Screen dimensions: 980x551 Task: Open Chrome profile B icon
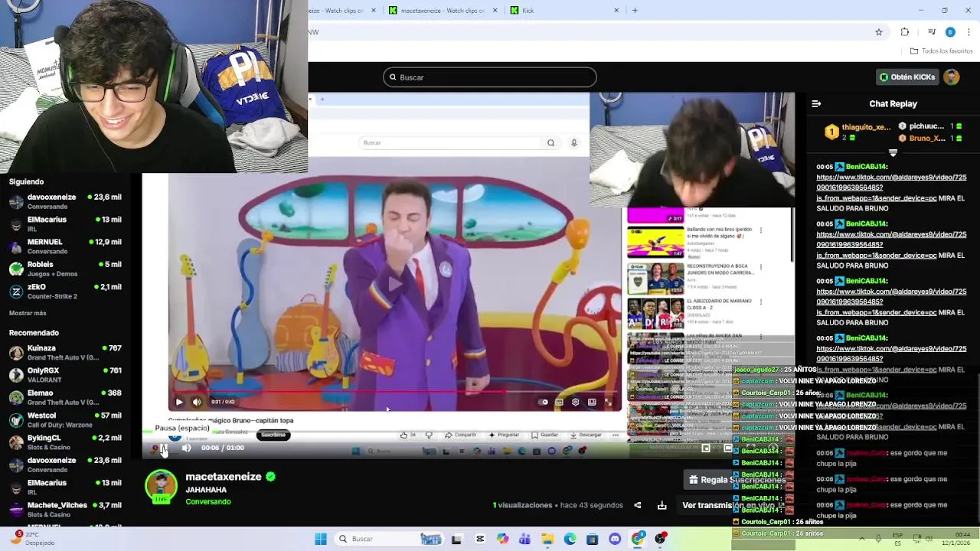(950, 32)
